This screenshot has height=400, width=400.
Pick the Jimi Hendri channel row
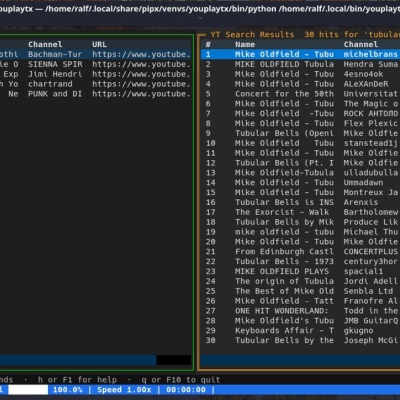(95, 74)
